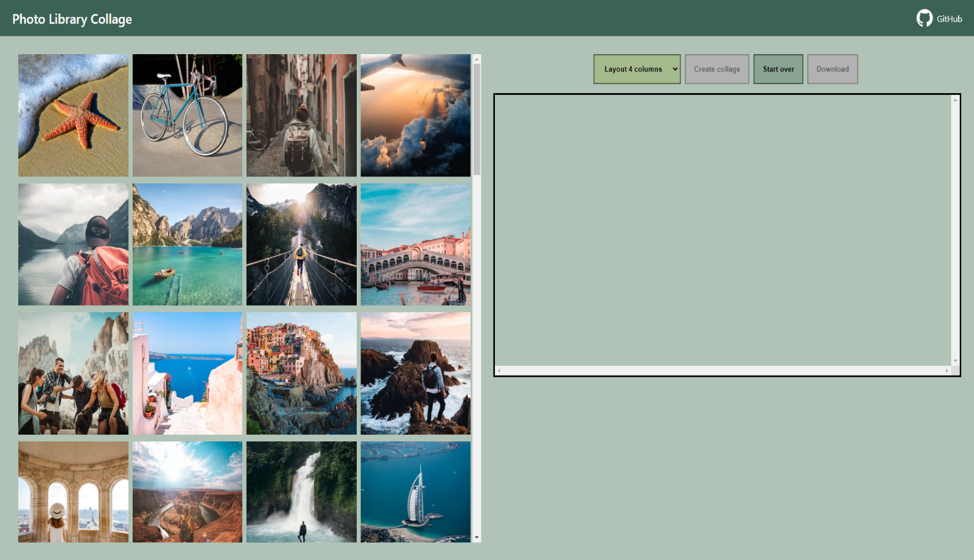Pick the suspension bridge hiker photo
This screenshot has height=560, width=974.
[301, 245]
